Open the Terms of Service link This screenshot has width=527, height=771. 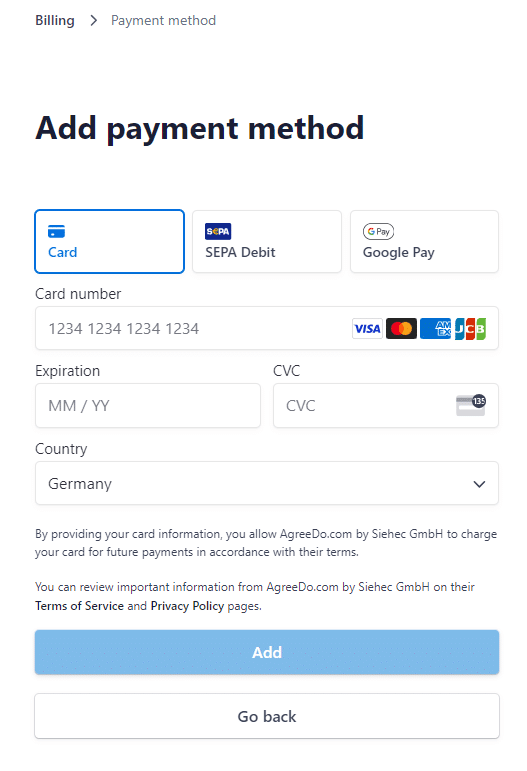pyautogui.click(x=79, y=606)
